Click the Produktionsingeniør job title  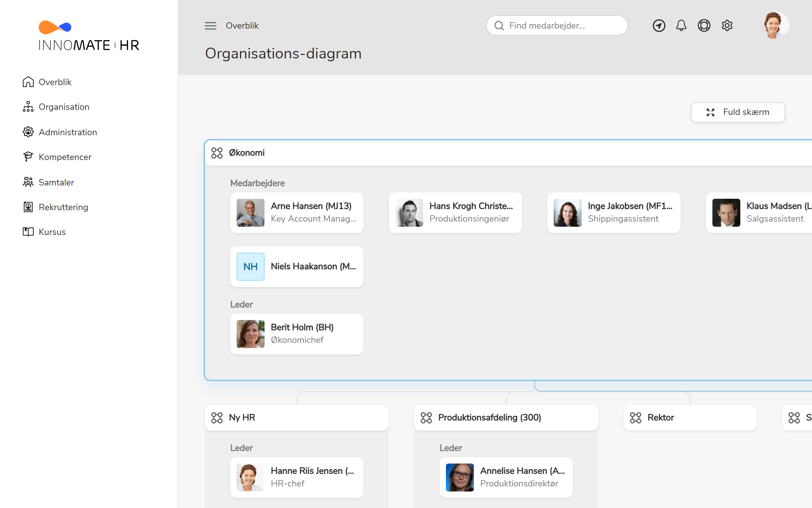469,219
